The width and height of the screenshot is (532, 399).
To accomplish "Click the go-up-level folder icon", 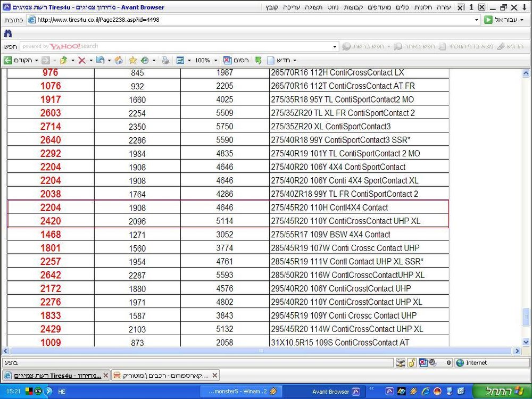I will point(63,61).
